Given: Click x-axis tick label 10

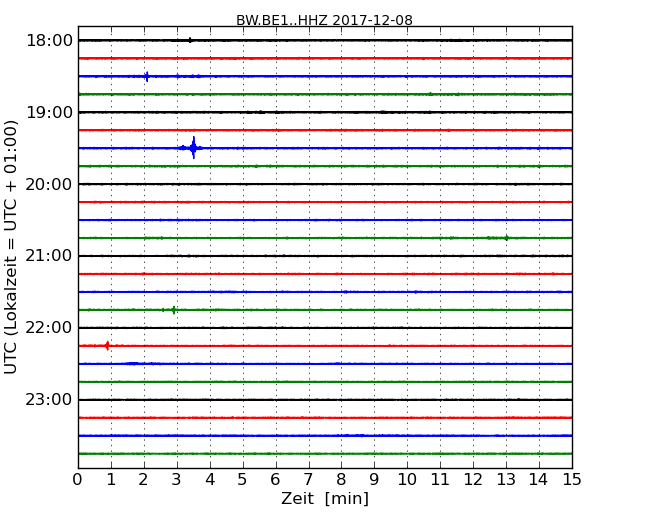Looking at the screenshot, I should point(407,480).
